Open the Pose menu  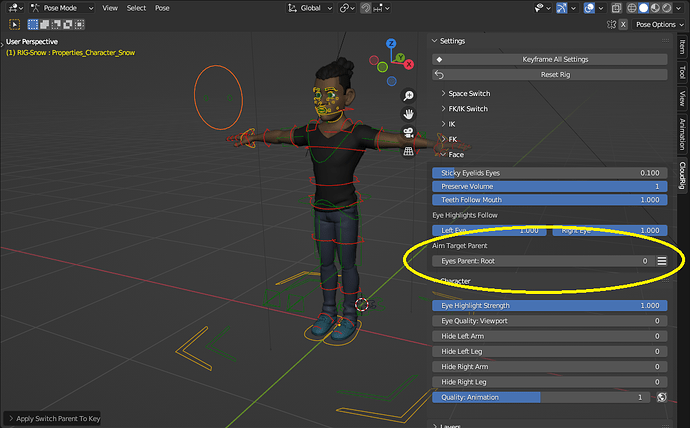162,8
